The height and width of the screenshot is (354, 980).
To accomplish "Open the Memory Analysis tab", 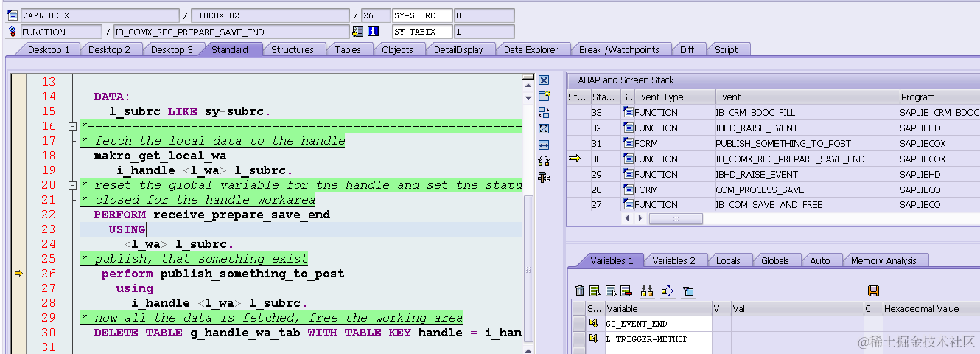I will (883, 260).
